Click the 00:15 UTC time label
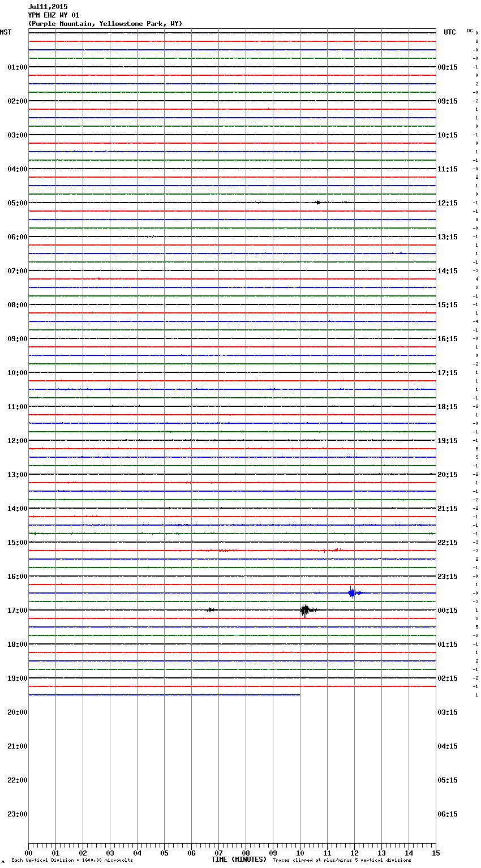The height and width of the screenshot is (868, 481). tap(448, 611)
